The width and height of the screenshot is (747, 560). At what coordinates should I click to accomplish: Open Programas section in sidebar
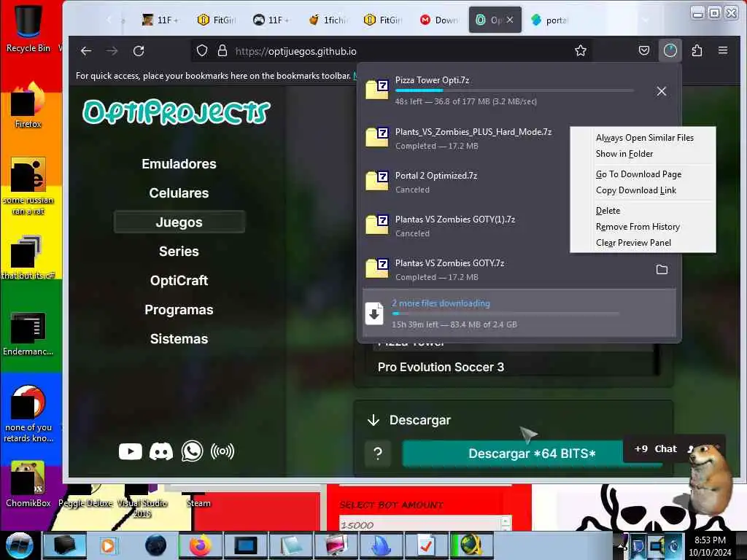coord(179,309)
